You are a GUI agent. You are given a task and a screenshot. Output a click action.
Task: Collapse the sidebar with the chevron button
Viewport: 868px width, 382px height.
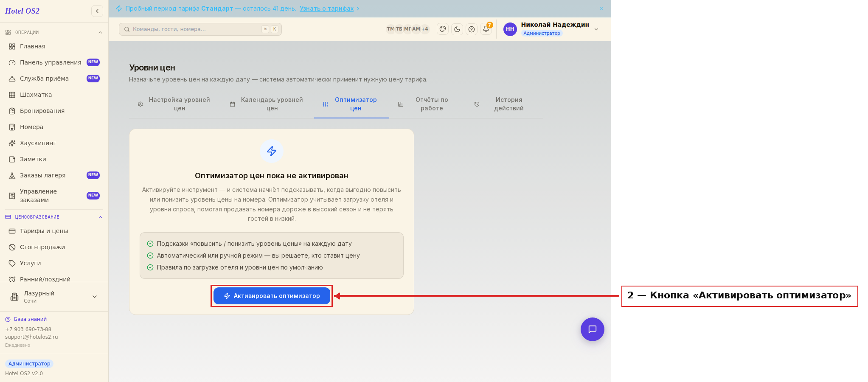pyautogui.click(x=97, y=11)
